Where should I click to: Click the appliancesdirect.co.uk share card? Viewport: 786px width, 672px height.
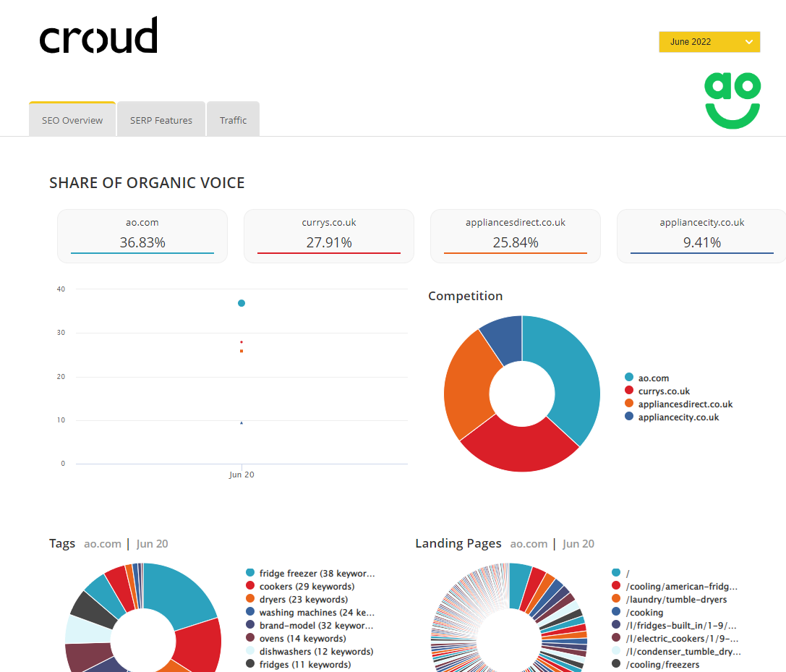click(516, 236)
